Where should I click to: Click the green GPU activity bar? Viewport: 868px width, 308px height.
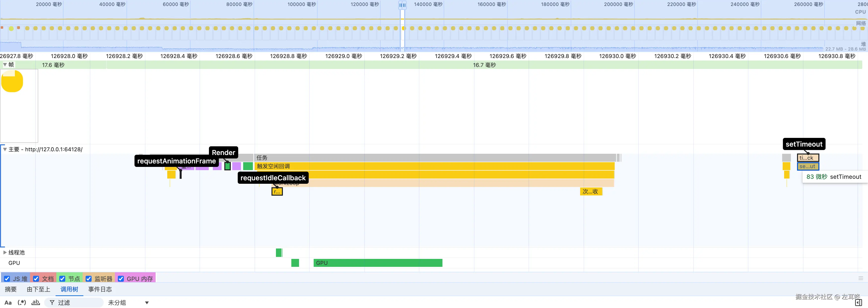[377, 263]
